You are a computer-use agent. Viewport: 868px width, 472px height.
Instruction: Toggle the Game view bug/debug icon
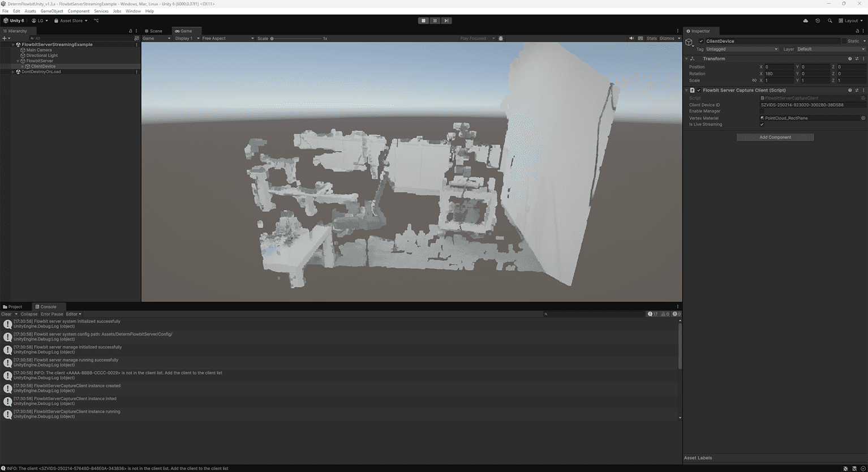pyautogui.click(x=501, y=38)
